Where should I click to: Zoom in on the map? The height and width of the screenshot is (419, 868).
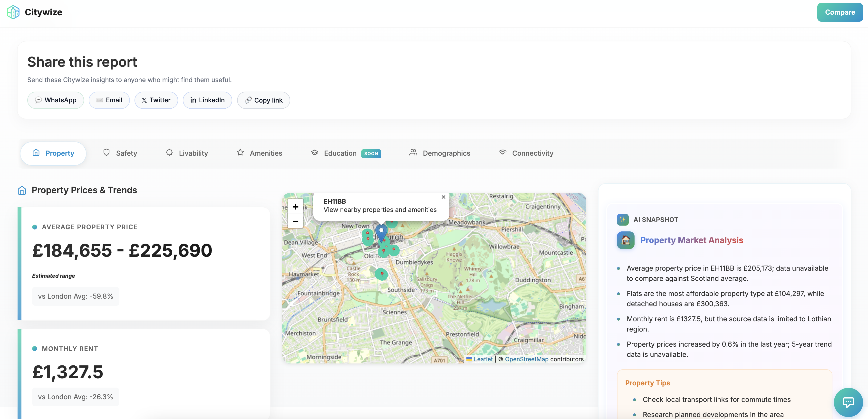click(x=295, y=207)
